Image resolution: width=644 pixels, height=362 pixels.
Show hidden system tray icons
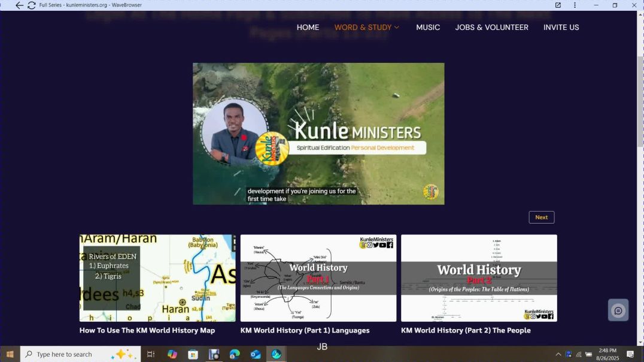pyautogui.click(x=558, y=354)
